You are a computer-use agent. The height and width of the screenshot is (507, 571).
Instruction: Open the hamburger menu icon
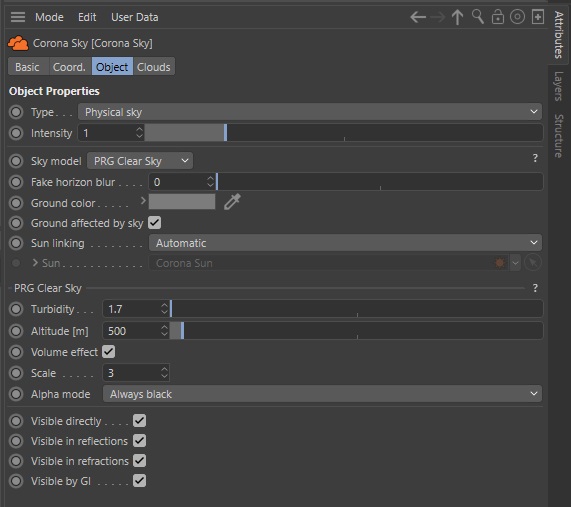pyautogui.click(x=18, y=17)
